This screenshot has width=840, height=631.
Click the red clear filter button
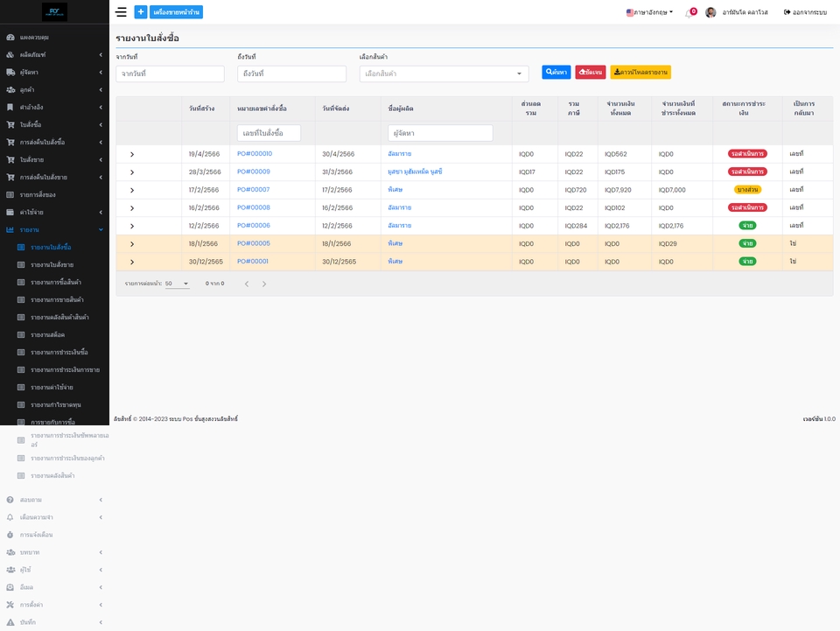591,72
